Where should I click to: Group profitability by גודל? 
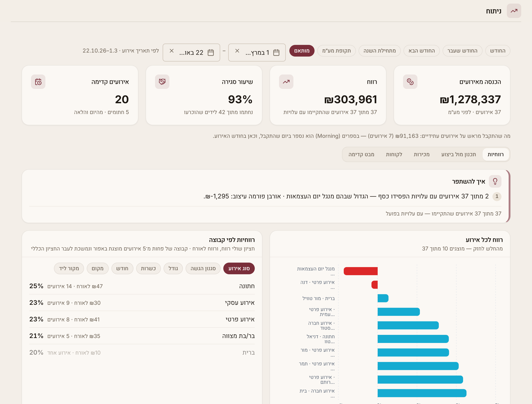click(173, 268)
